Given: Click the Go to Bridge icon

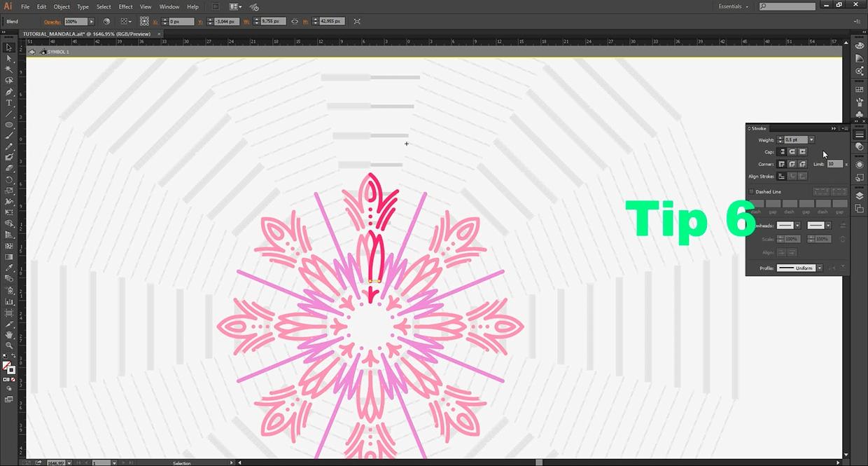Looking at the screenshot, I should pos(216,7).
